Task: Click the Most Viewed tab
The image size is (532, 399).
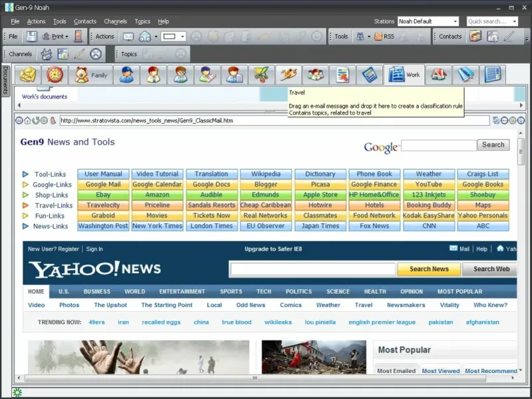Action: [x=440, y=370]
